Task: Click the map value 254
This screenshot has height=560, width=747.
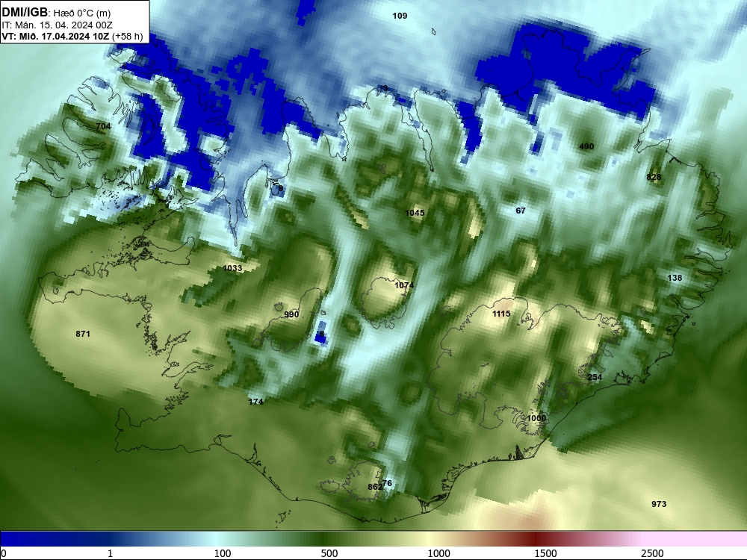Action: coord(595,377)
